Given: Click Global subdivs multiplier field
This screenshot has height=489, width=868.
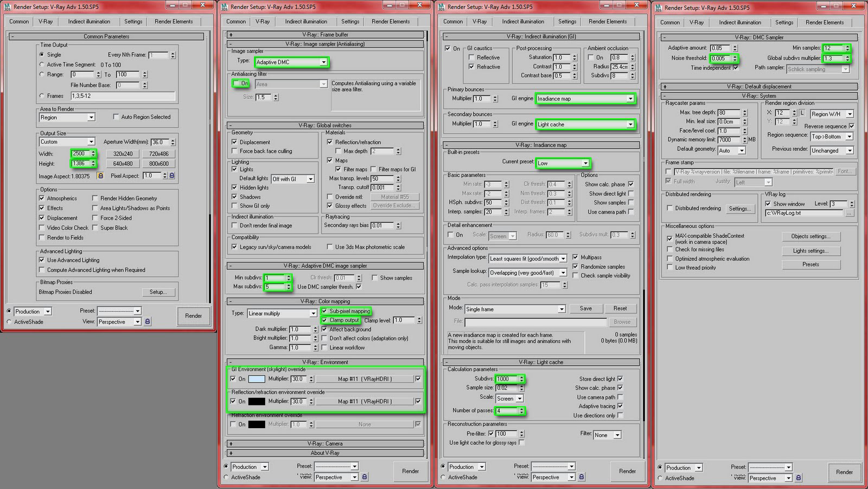Looking at the screenshot, I should coord(833,58).
